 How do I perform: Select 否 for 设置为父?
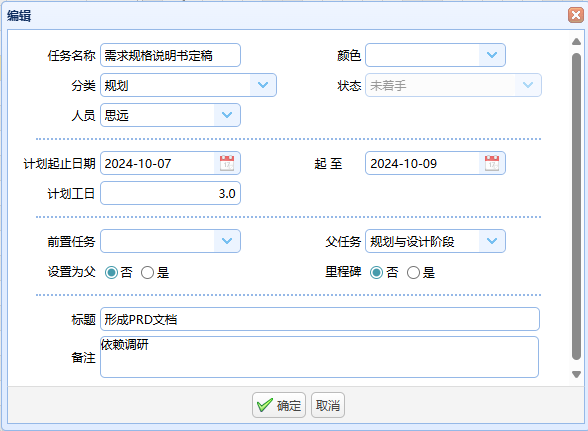[x=111, y=273]
